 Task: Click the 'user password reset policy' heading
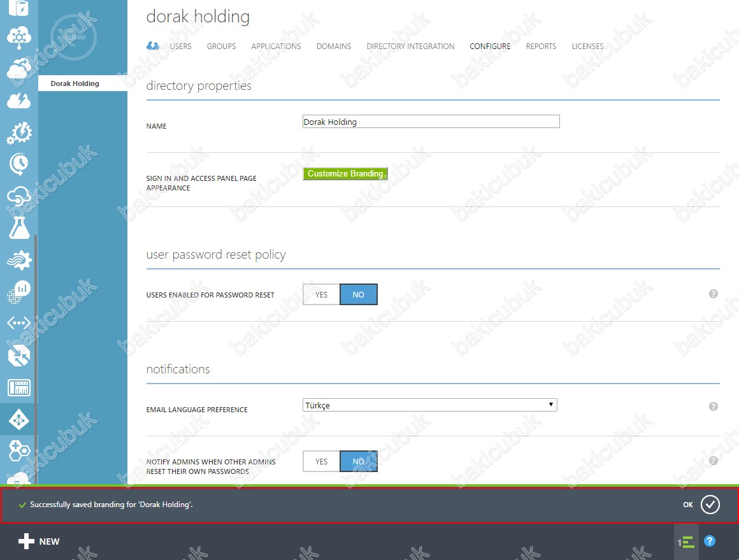click(216, 255)
